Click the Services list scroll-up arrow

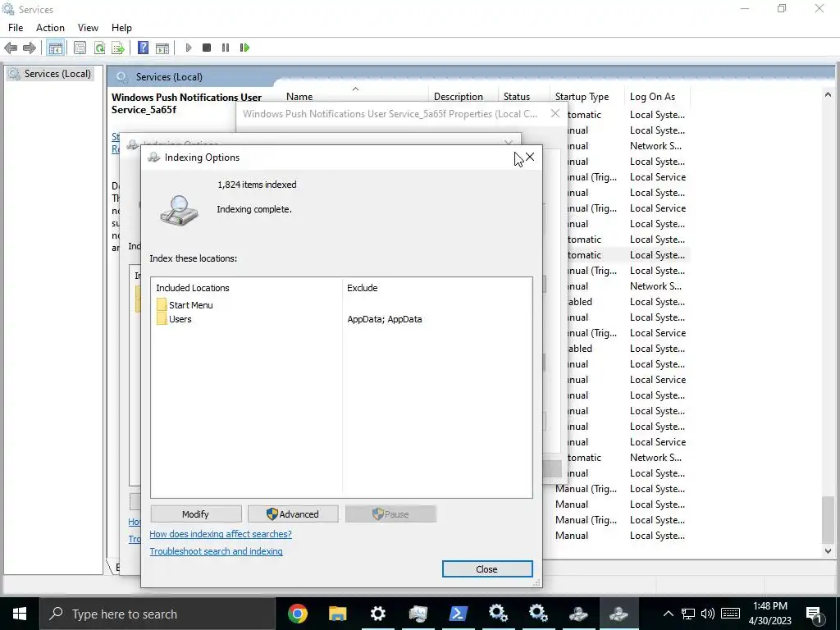pos(829,95)
